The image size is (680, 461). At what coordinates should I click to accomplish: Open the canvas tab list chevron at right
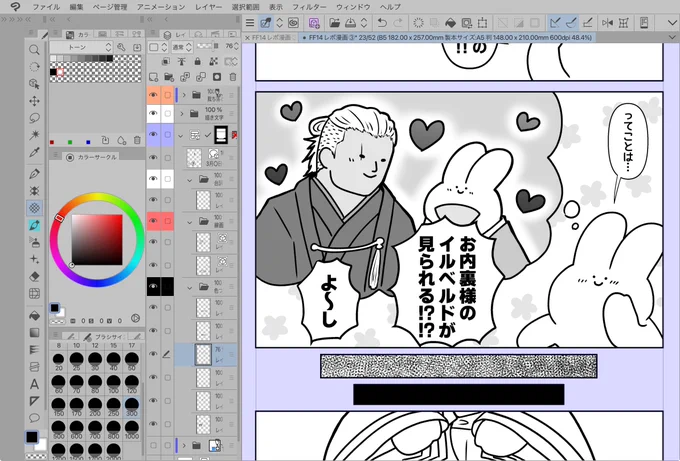point(673,38)
